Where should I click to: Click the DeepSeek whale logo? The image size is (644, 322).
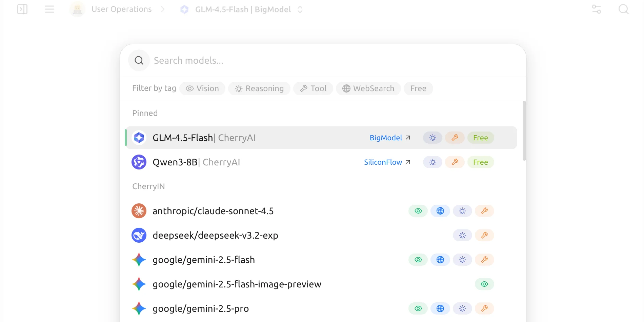(x=139, y=235)
